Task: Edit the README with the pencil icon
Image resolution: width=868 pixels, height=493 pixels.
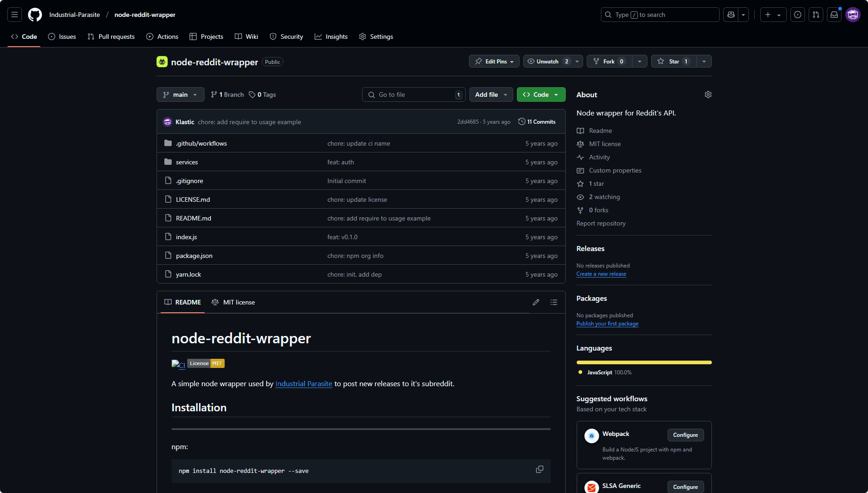Action: click(536, 302)
